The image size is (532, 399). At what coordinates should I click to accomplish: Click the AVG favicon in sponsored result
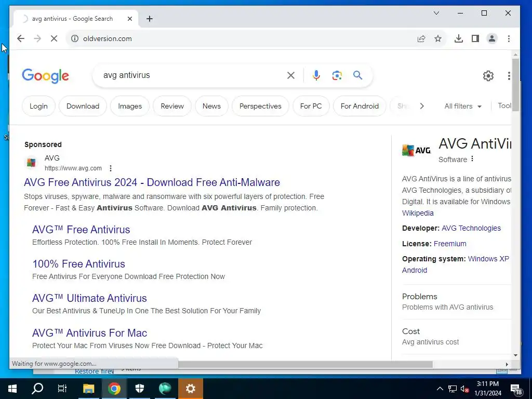point(31,163)
